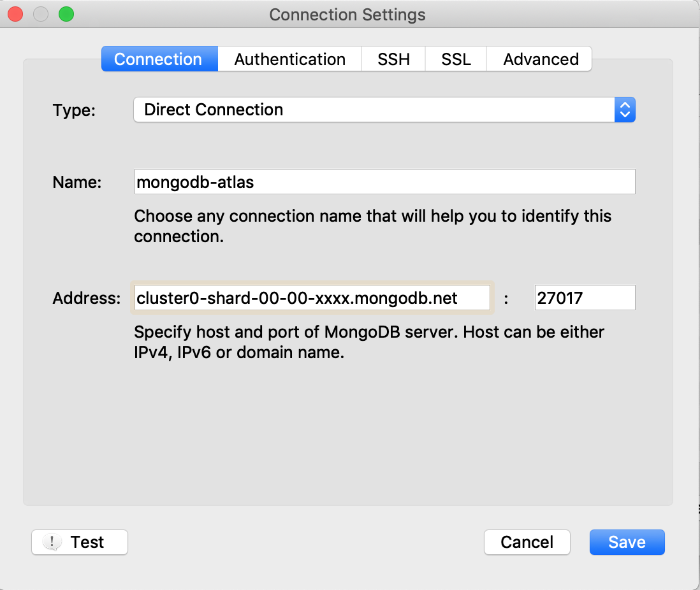Click the 'Type:' label

(x=74, y=110)
